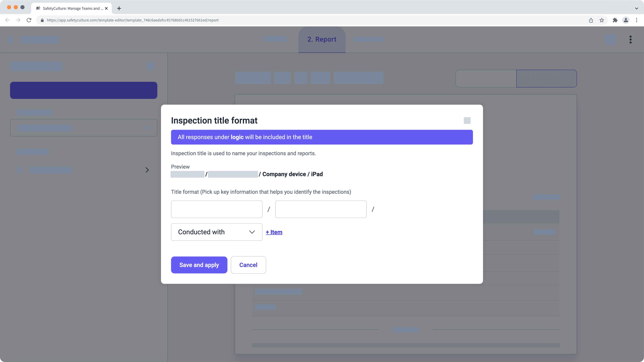Click the share page icon

[x=591, y=20]
